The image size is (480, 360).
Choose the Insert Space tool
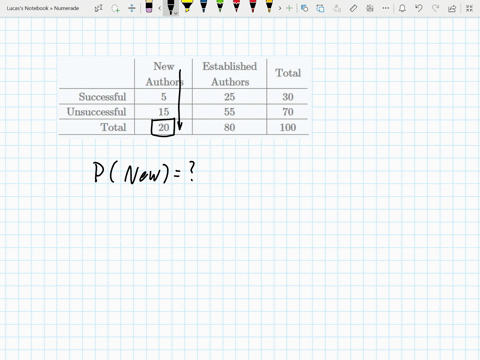pyautogui.click(x=132, y=8)
